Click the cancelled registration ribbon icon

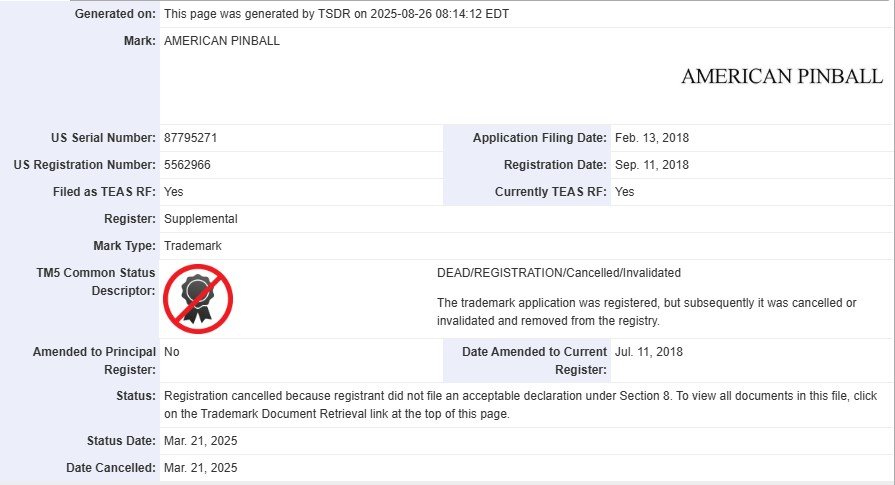click(198, 299)
